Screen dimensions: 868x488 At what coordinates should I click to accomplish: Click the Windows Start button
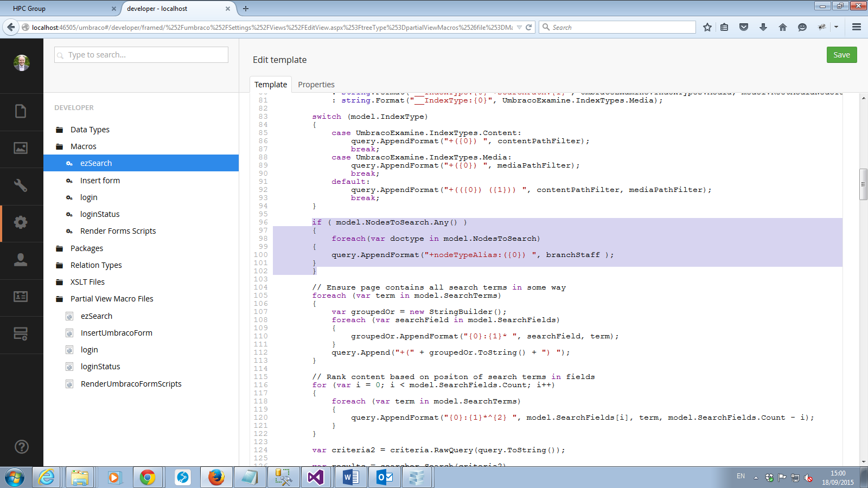(15, 477)
